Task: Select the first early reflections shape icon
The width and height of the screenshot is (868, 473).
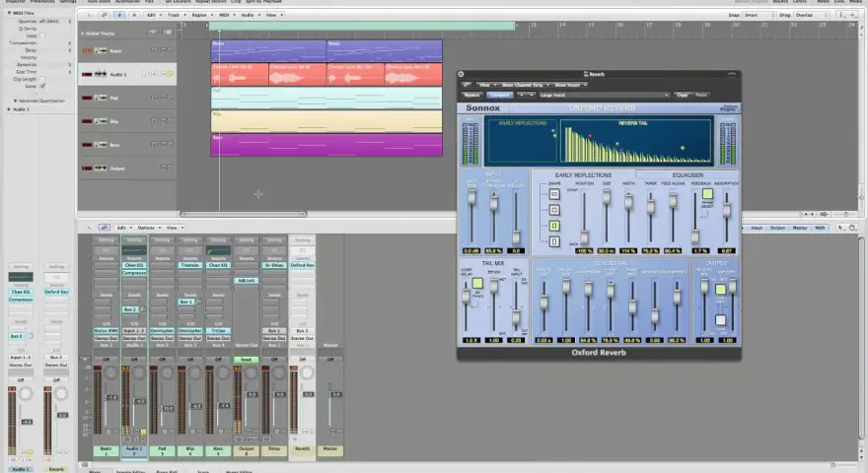Action: click(x=554, y=194)
